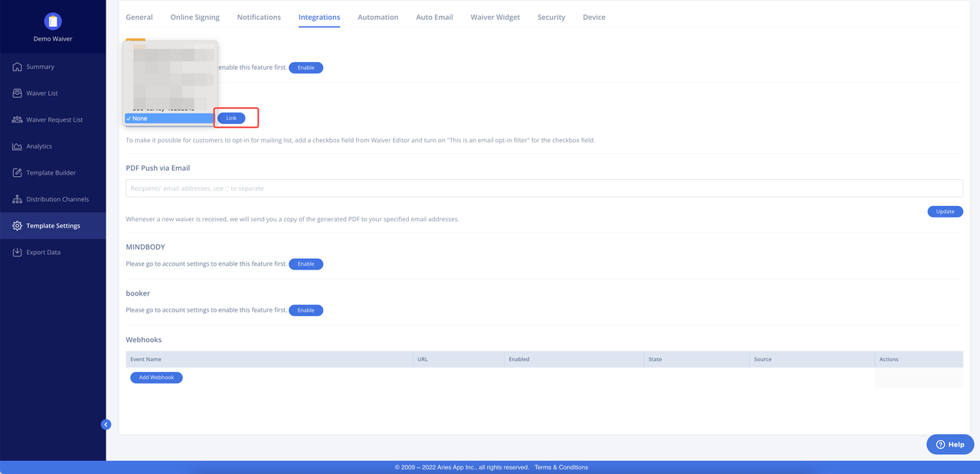Click the Demo Waiver logo icon

53,21
